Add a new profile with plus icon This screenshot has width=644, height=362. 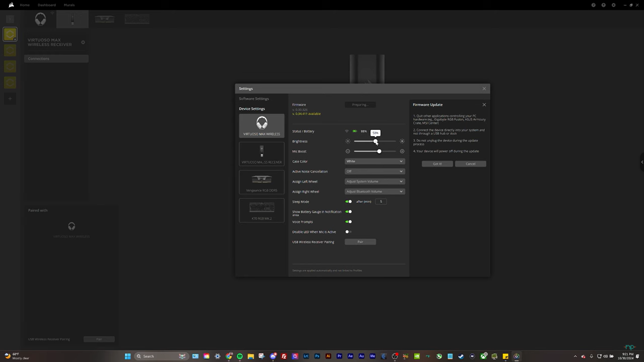[10, 99]
